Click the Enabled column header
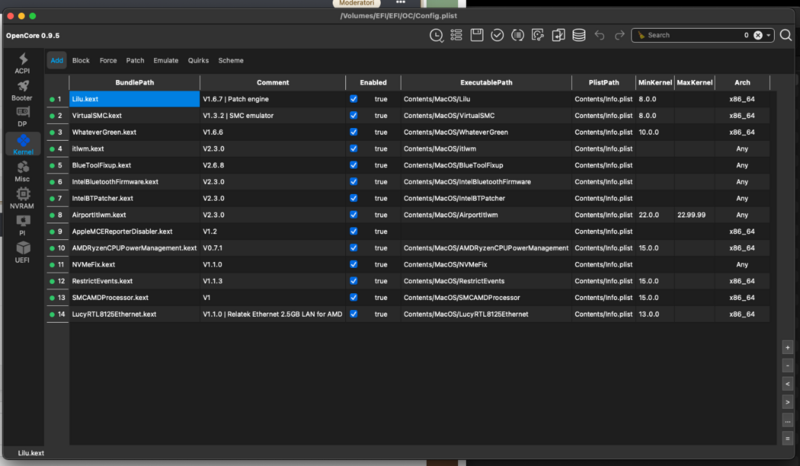Screen dimensions: 800x466 pyautogui.click(x=373, y=82)
